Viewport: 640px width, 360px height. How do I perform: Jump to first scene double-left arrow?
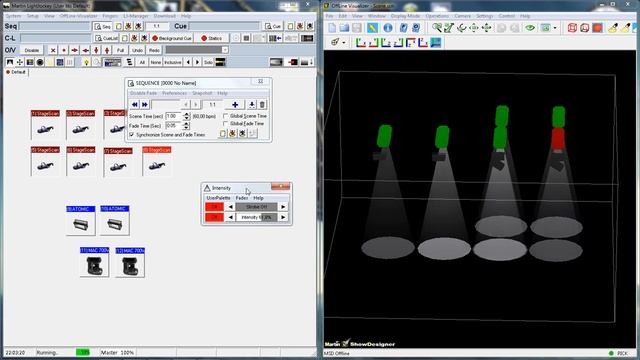point(135,105)
